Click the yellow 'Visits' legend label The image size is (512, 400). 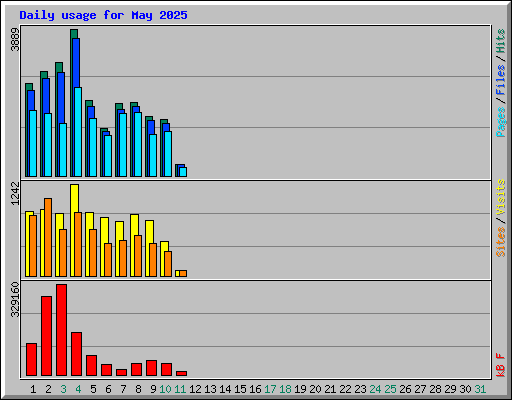[x=500, y=197]
